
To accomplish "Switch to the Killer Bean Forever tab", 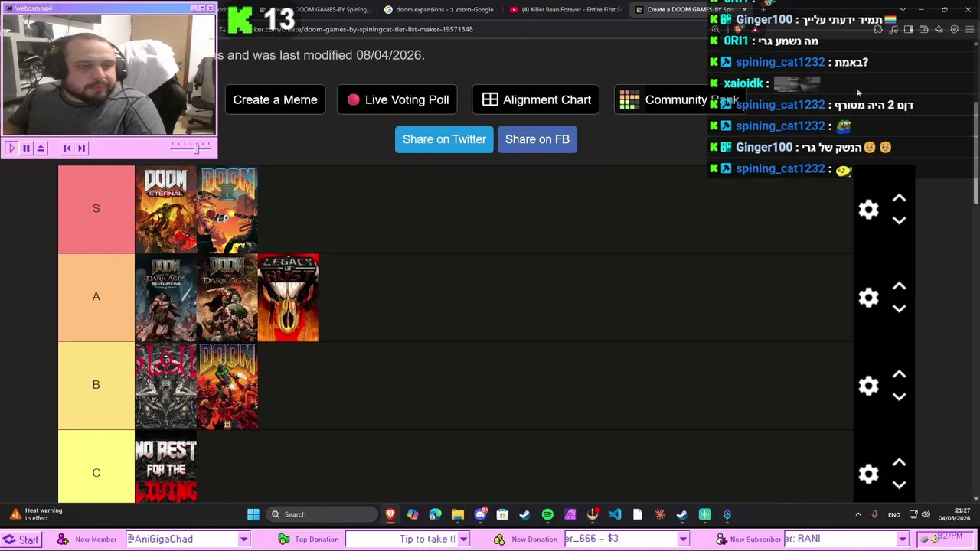I will click(566, 10).
